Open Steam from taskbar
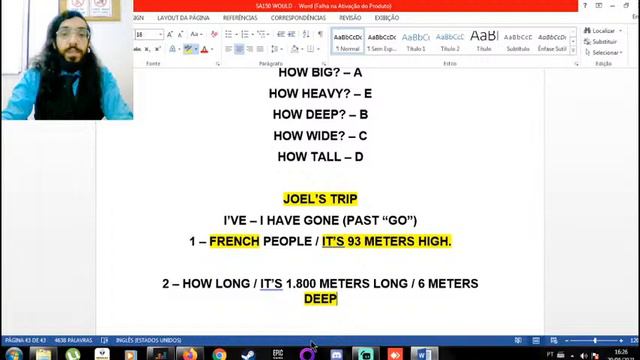Image resolution: width=640 pixels, height=360 pixels. [248, 354]
